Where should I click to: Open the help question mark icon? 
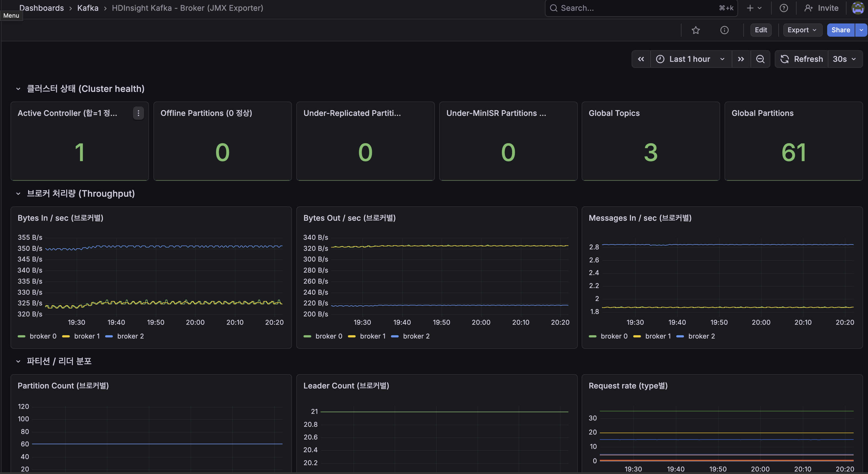point(784,8)
